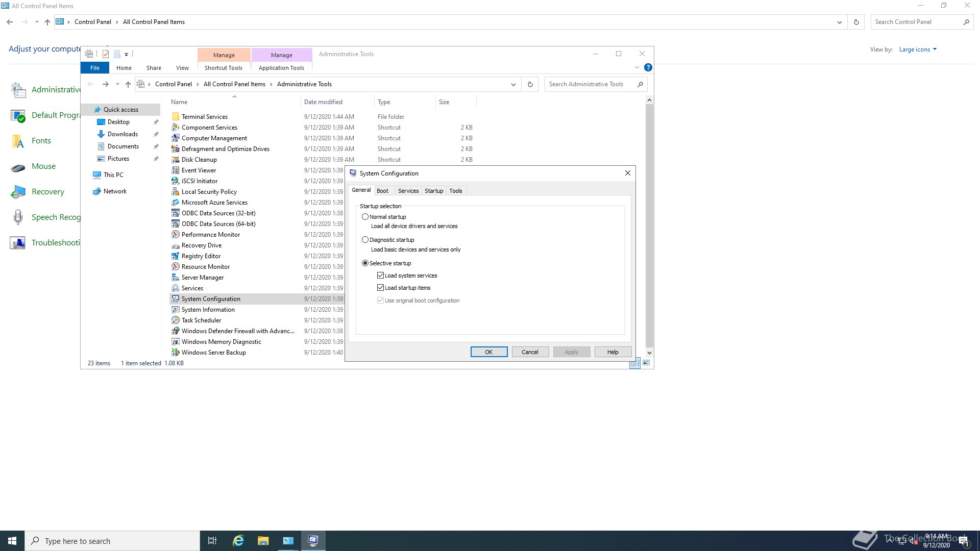The width and height of the screenshot is (980, 551).
Task: Open the Mouse link in Control Panel
Action: click(x=43, y=166)
